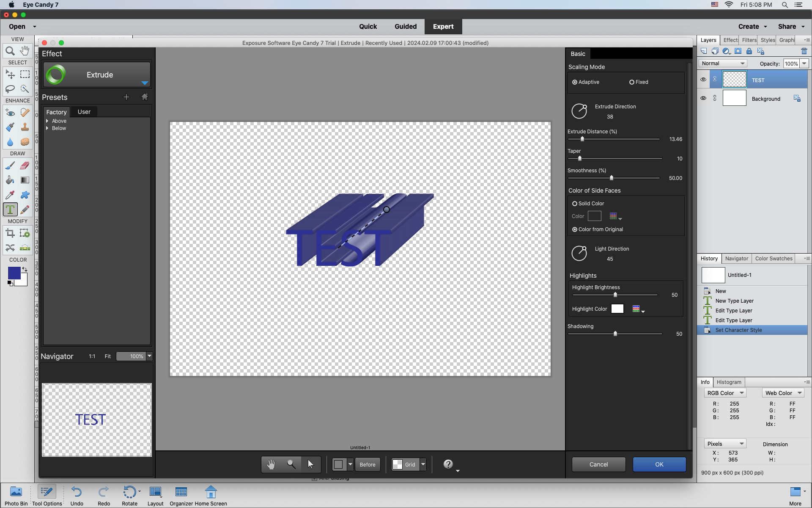Select the Eyedropper tool
Viewport: 812px width, 508px height.
click(10, 195)
